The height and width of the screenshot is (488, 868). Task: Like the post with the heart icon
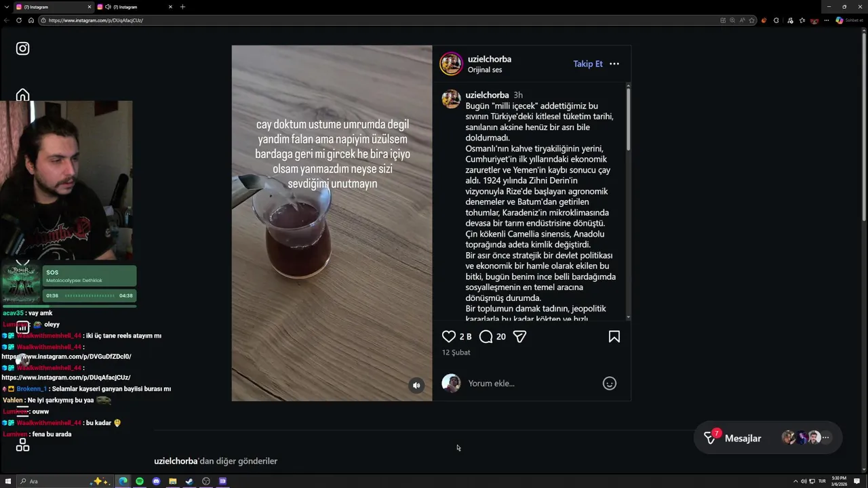click(449, 337)
